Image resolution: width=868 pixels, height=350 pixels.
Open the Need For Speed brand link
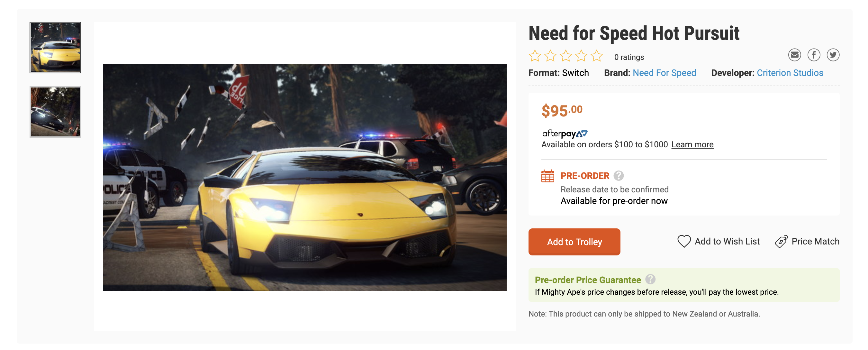pos(664,73)
